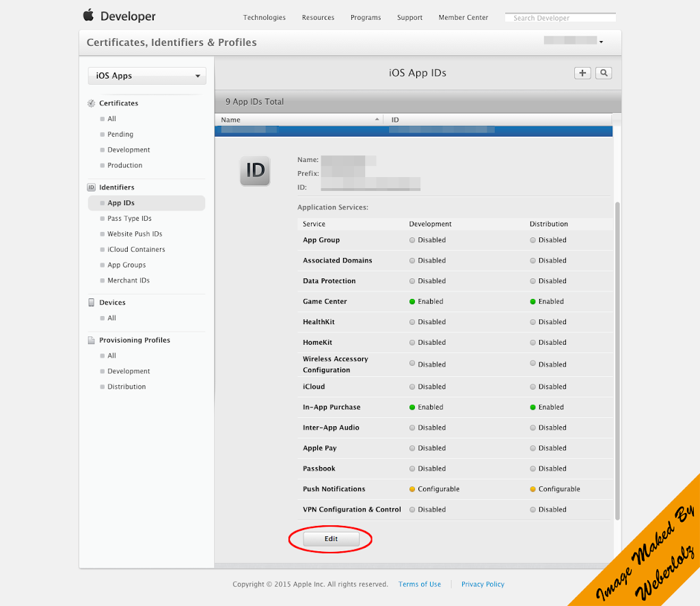
Task: Click the Apple logo in the header
Action: click(90, 15)
